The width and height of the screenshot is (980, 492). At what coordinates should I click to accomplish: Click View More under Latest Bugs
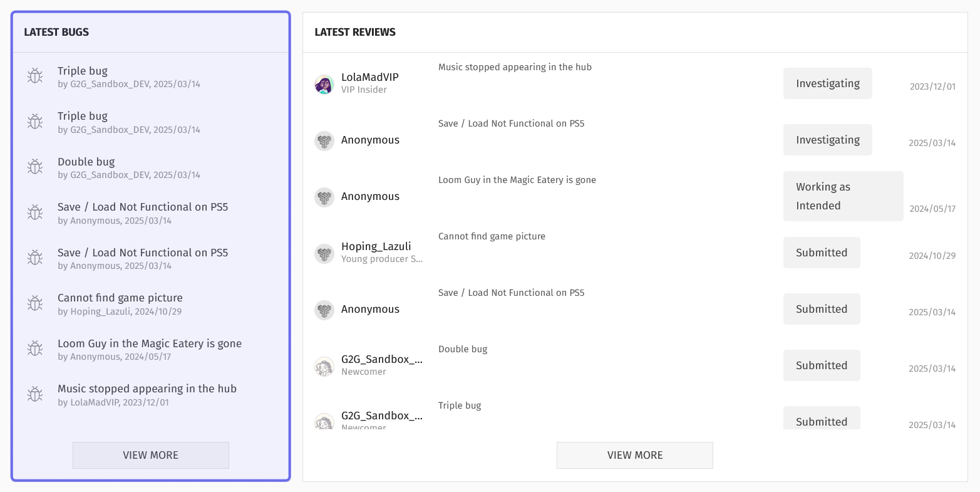click(151, 455)
